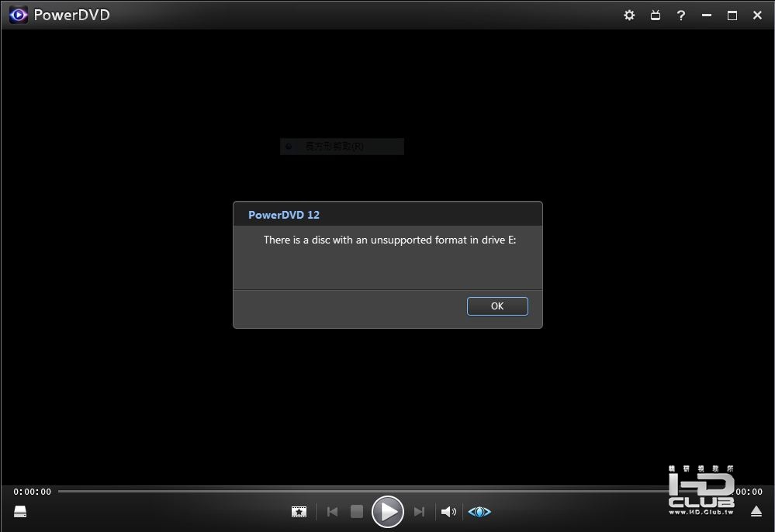775x532 pixels.
Task: Stop playback with the Stop button
Action: (357, 512)
